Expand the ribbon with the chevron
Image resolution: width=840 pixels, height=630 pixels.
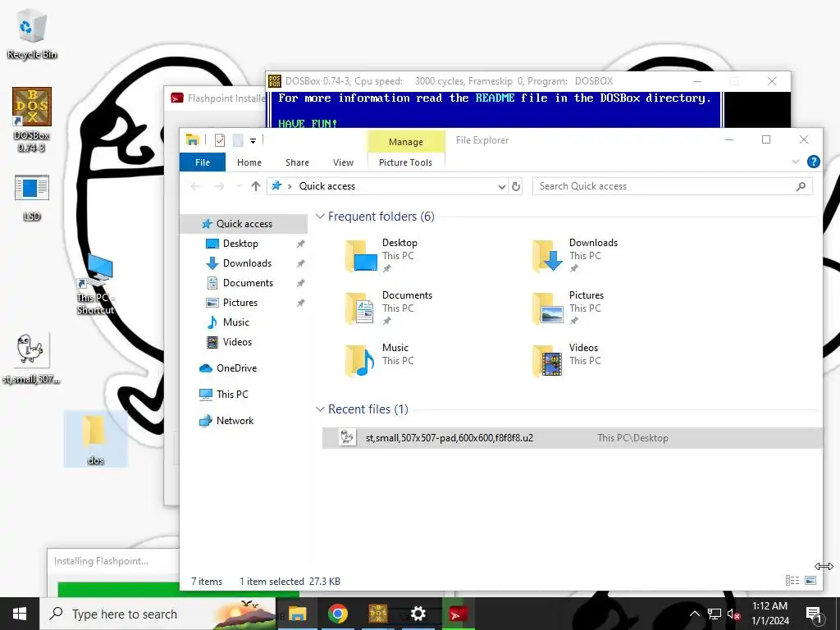coord(796,162)
